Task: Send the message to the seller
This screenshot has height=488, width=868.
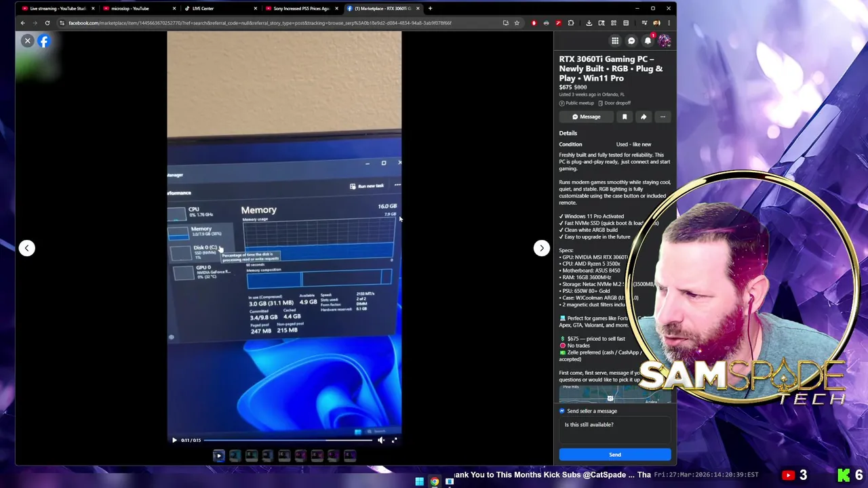Action: pos(615,455)
